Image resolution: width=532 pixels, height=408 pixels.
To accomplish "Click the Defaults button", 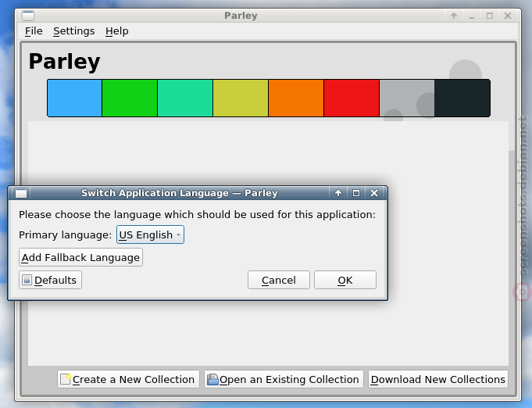I will (50, 280).
